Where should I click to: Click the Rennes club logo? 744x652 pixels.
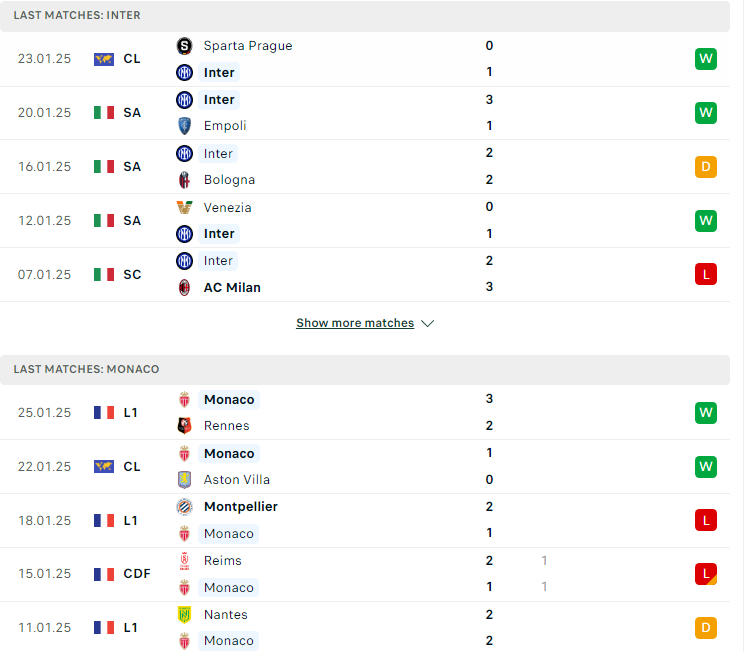pos(184,426)
